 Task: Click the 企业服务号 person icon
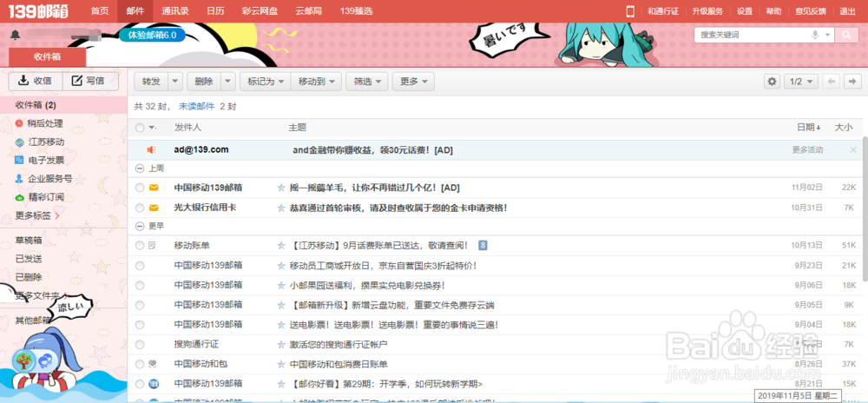point(19,179)
